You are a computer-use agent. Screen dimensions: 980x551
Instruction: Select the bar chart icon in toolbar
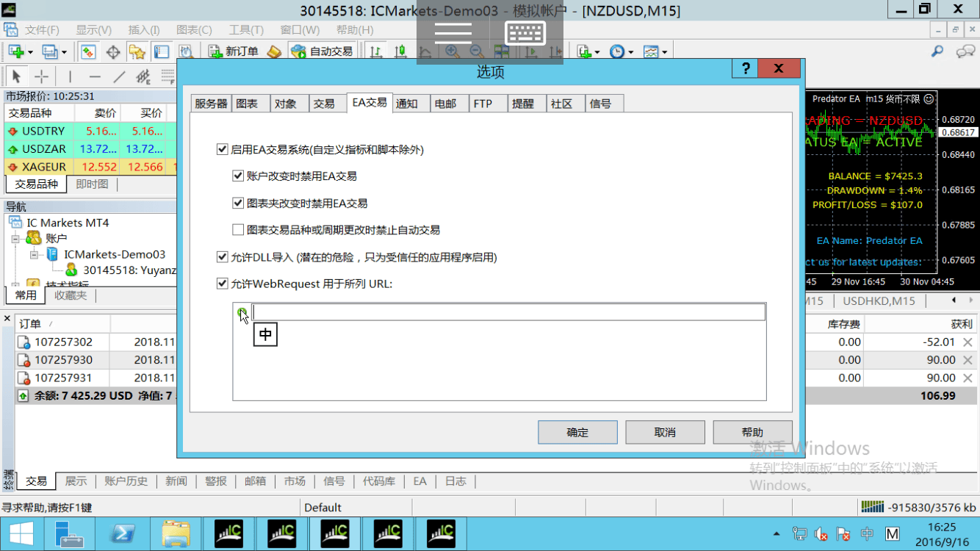[x=376, y=52]
